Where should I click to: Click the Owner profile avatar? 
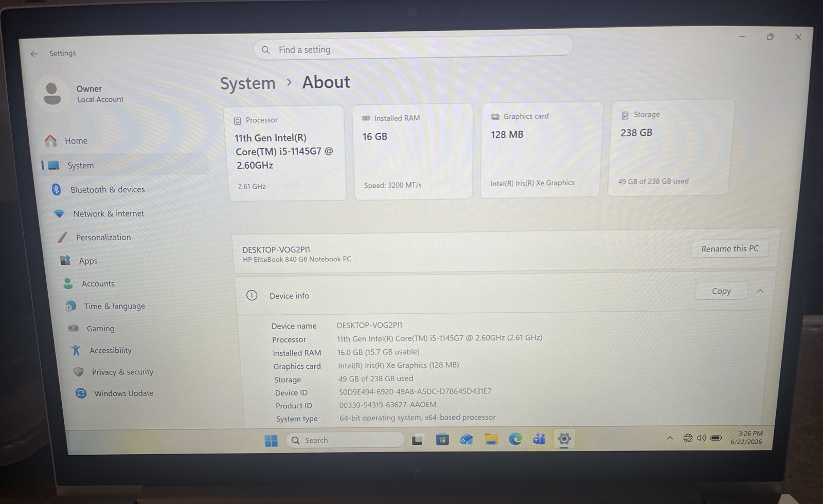point(52,94)
